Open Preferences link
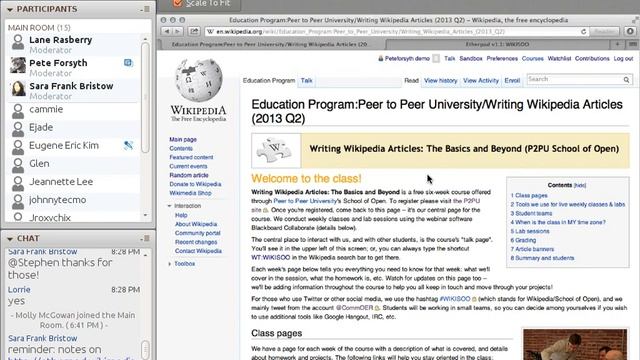 (x=502, y=59)
